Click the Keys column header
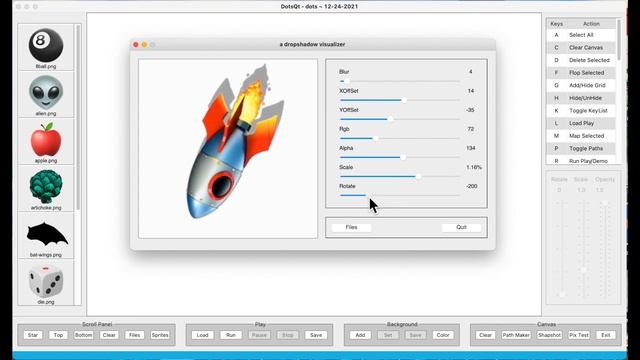 pos(556,24)
